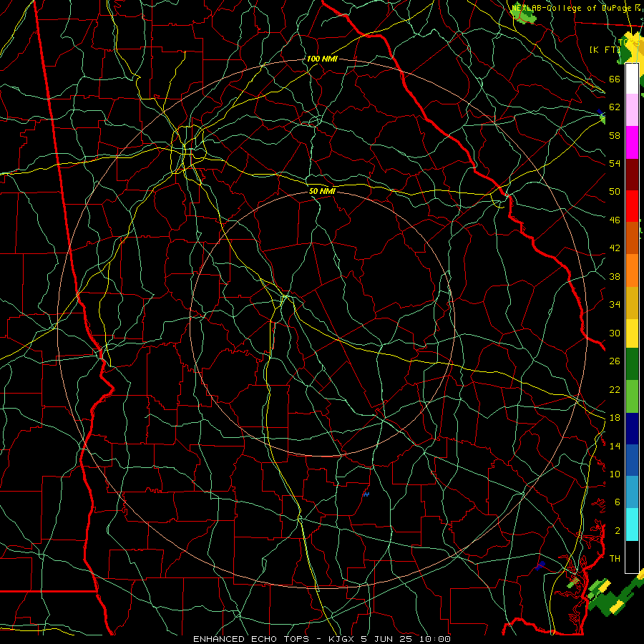
Task: Click the bright orange swatch on the scale
Action: pos(632,270)
